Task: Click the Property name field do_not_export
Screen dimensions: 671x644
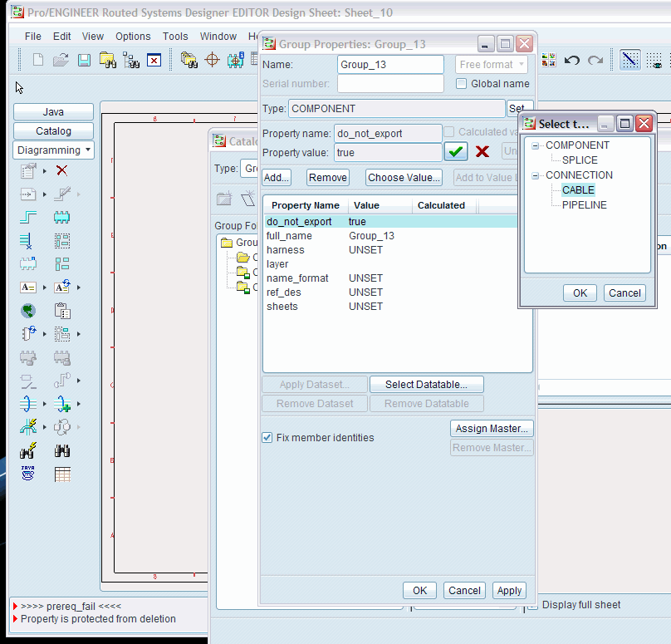Action: (x=388, y=133)
